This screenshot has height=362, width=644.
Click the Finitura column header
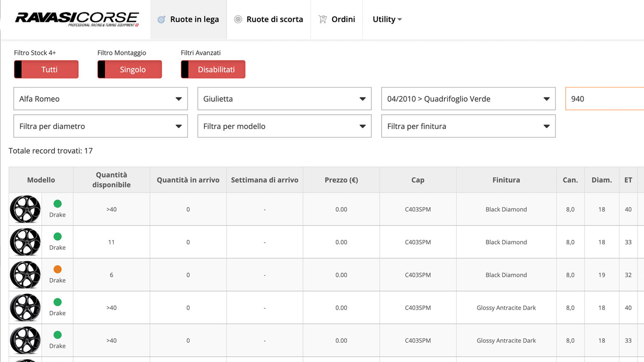[506, 180]
